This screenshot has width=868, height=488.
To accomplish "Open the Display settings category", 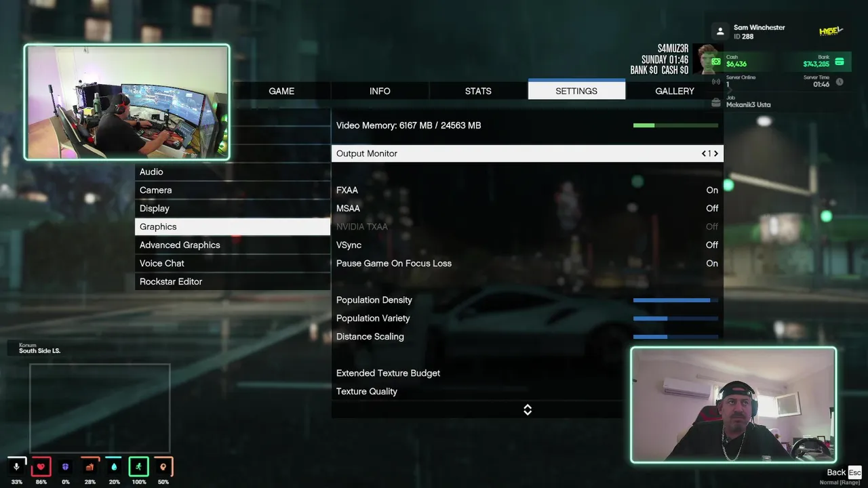I will pyautogui.click(x=233, y=209).
